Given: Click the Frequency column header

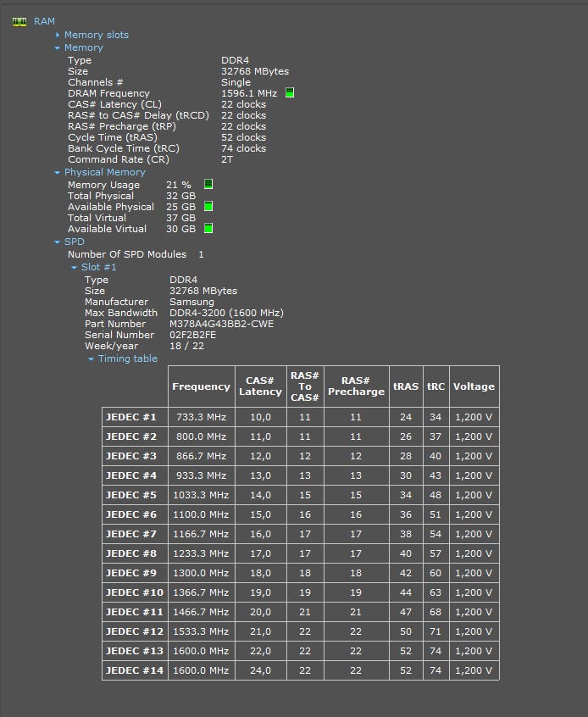Looking at the screenshot, I should point(201,386).
